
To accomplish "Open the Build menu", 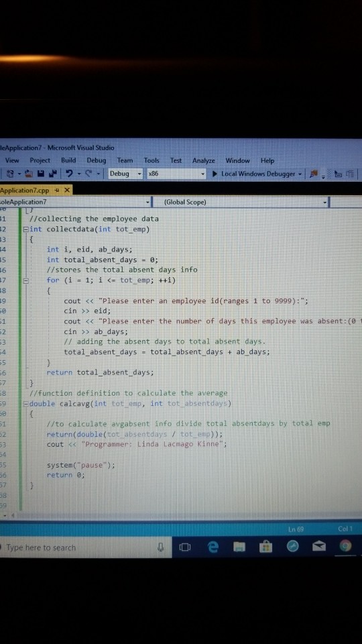I will tap(68, 160).
